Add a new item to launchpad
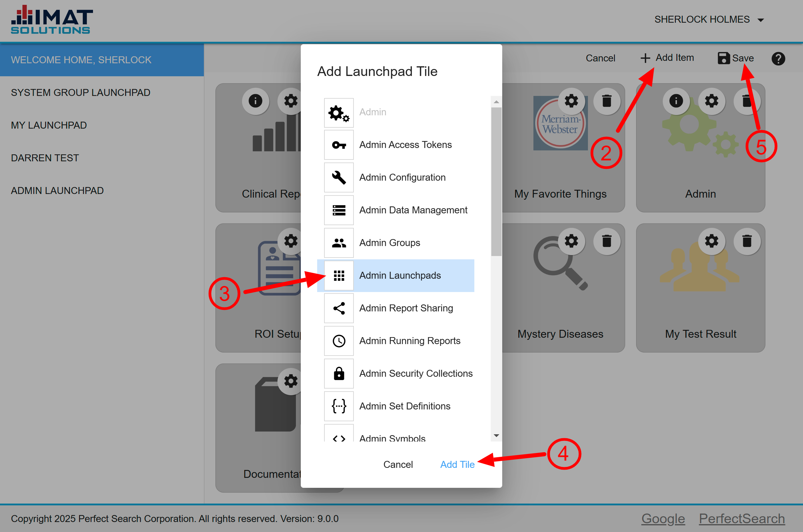 (666, 57)
